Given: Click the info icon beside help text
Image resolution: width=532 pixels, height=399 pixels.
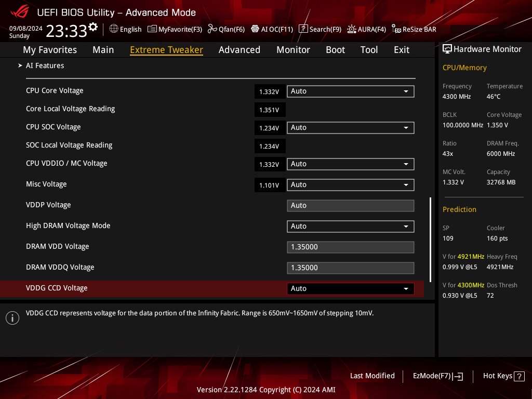Looking at the screenshot, I should click(x=12, y=318).
